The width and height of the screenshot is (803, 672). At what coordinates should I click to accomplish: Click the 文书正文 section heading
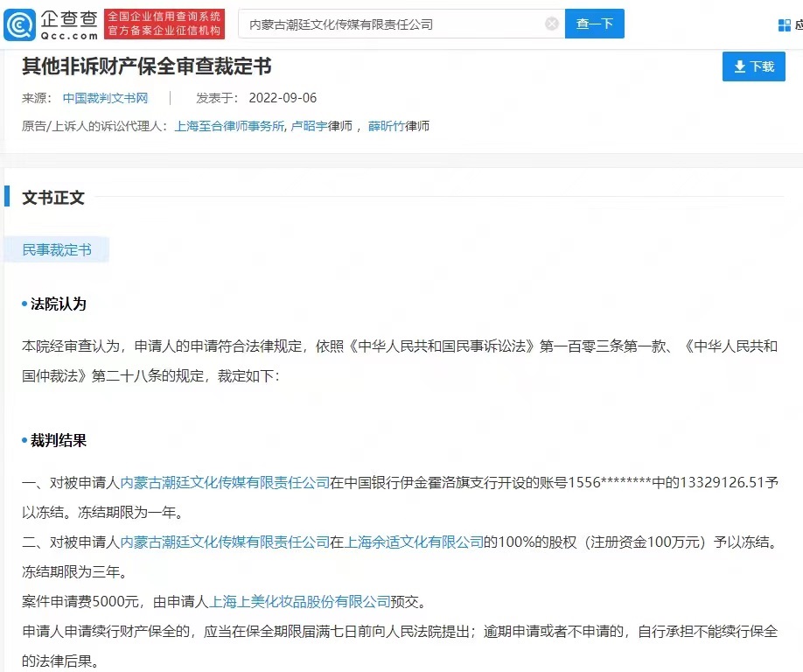point(53,198)
